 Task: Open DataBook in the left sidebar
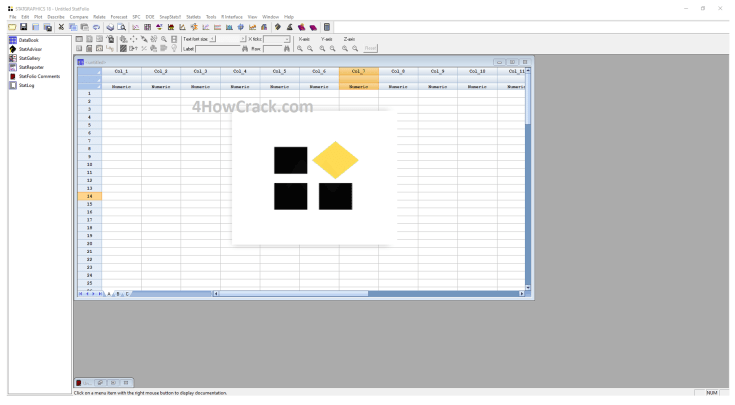[23, 40]
